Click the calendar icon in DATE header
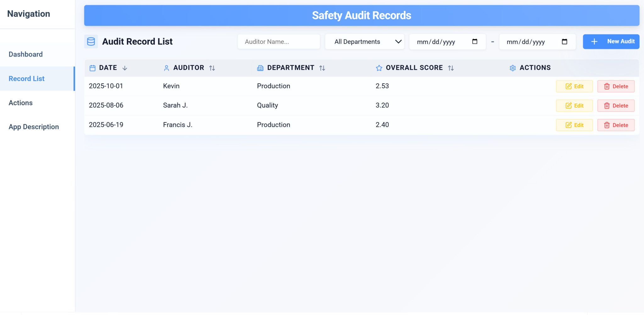The image size is (644, 315). (x=92, y=68)
